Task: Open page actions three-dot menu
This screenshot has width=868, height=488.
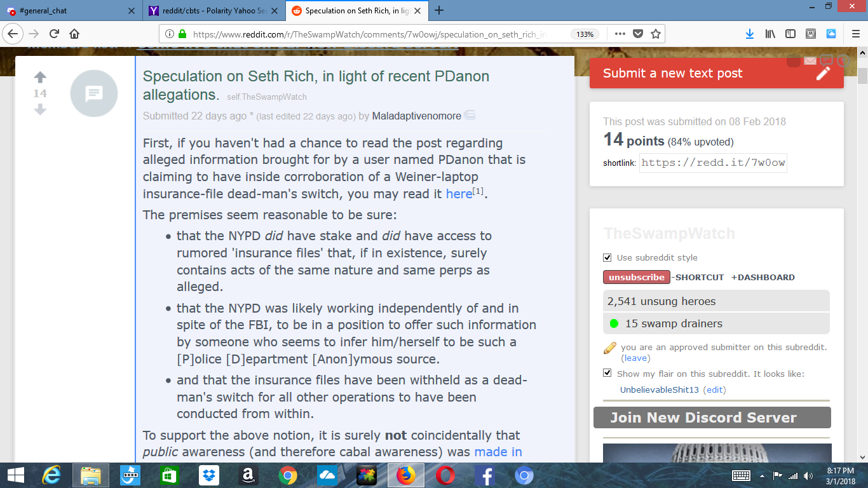Action: [620, 34]
